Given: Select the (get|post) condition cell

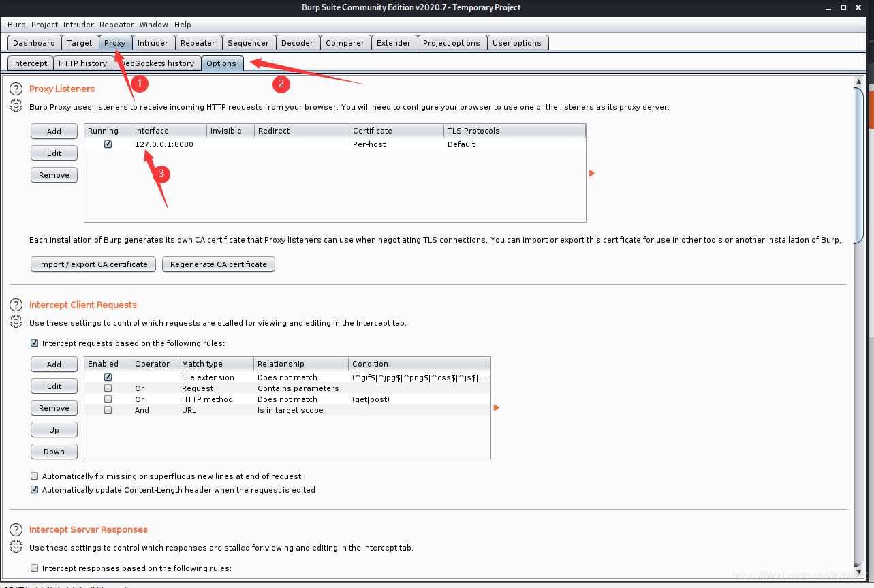Looking at the screenshot, I should click(x=419, y=399).
